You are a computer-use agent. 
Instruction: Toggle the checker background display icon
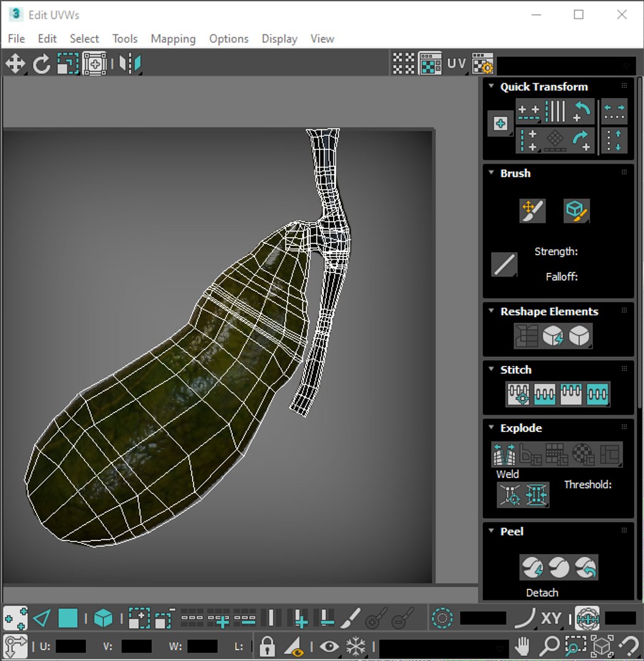(x=430, y=64)
